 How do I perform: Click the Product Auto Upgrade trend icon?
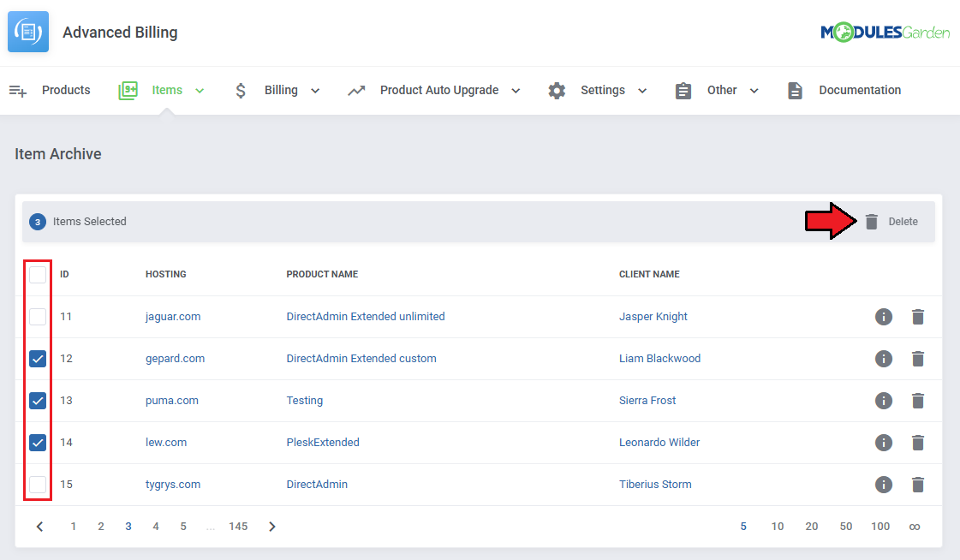point(356,91)
